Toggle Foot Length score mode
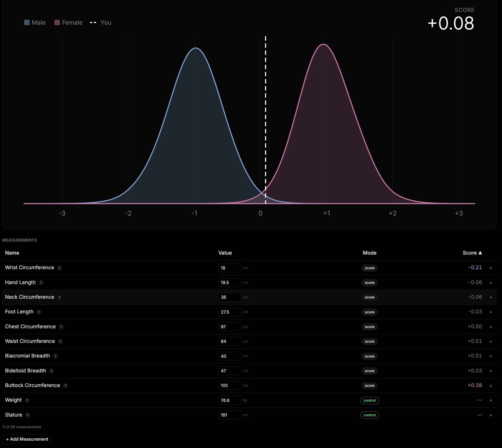 coord(369,312)
